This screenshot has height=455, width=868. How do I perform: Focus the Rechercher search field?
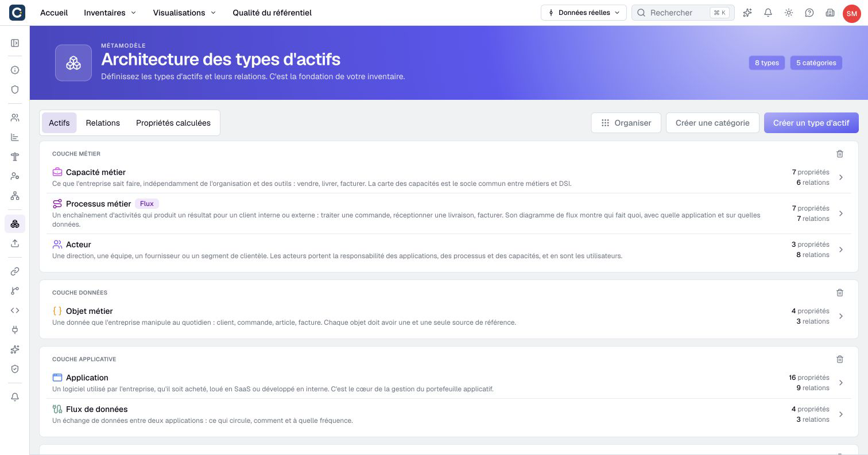683,13
